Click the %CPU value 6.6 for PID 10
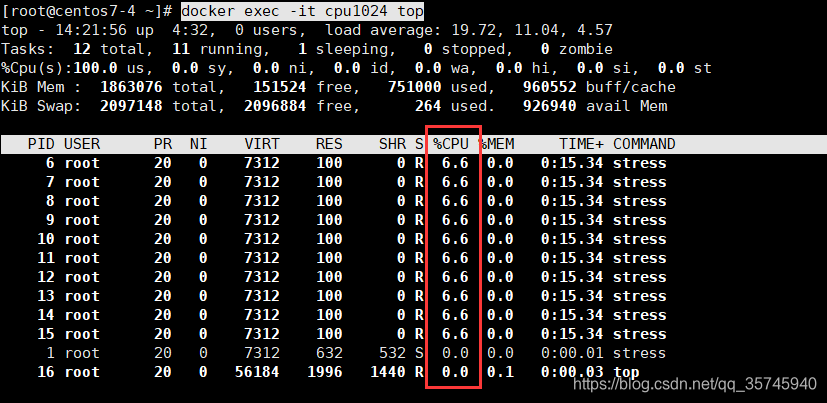The width and height of the screenshot is (827, 403). click(x=455, y=239)
